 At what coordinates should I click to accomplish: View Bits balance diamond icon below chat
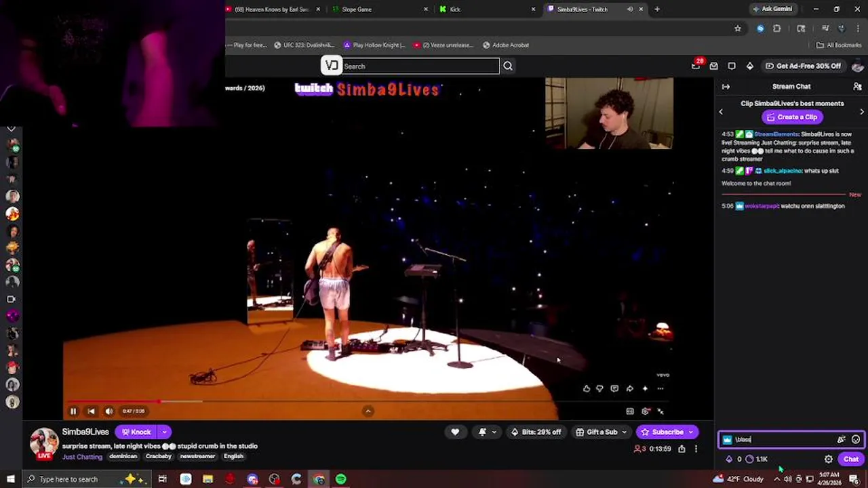point(730,459)
